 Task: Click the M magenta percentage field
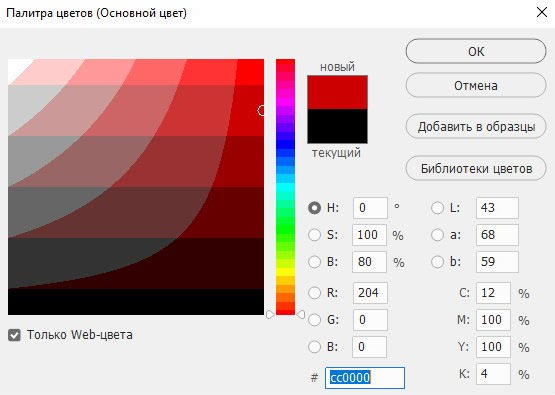(x=493, y=320)
